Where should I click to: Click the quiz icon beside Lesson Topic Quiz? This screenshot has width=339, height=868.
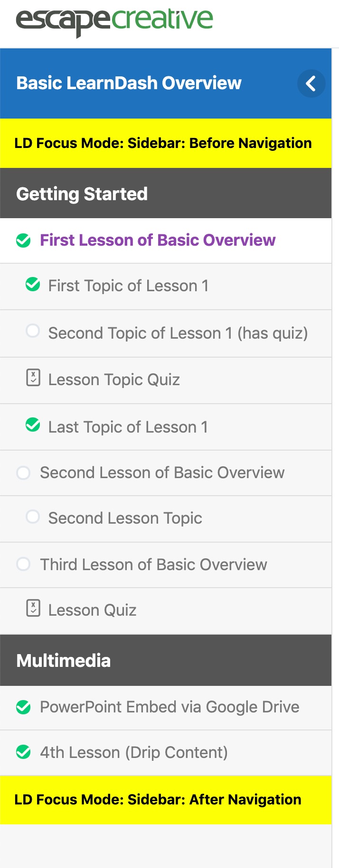click(33, 378)
